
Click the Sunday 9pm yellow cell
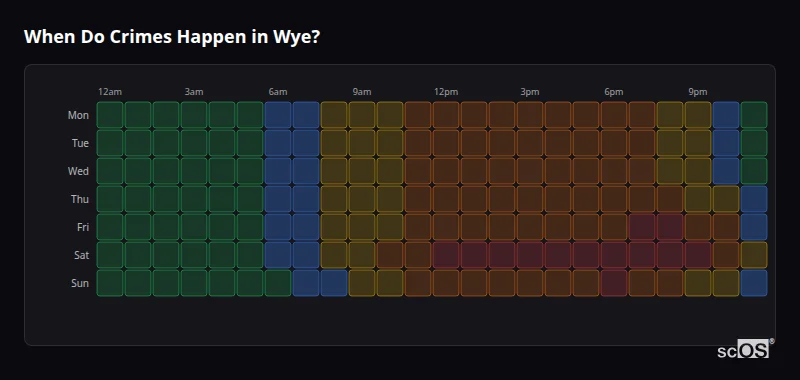pyautogui.click(x=698, y=283)
